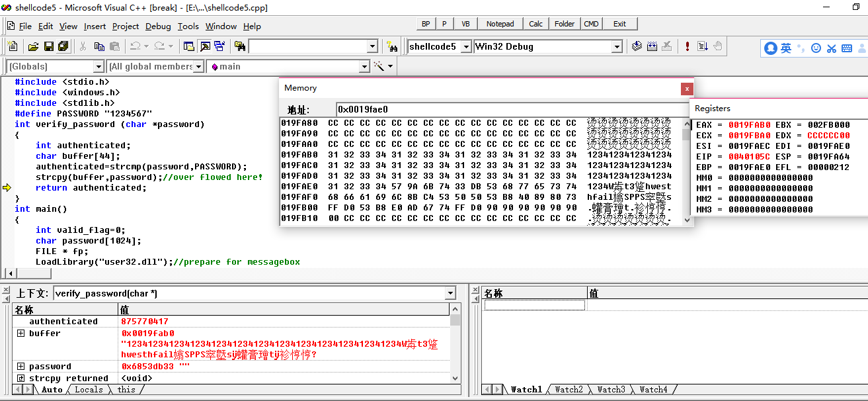Expand the buffer variable row
The image size is (868, 401).
(x=20, y=334)
